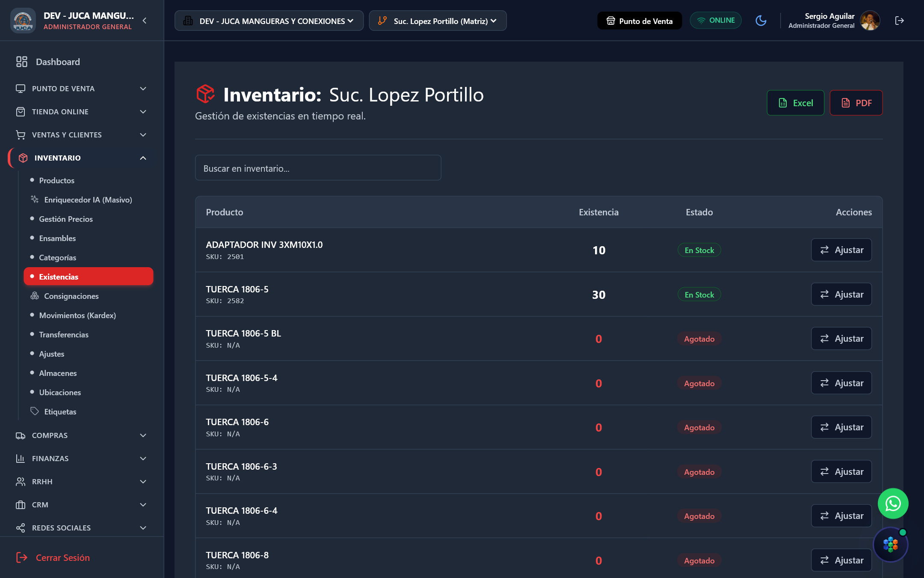Viewport: 924px width, 578px height.
Task: Export inventory with the Excel button
Action: point(795,103)
